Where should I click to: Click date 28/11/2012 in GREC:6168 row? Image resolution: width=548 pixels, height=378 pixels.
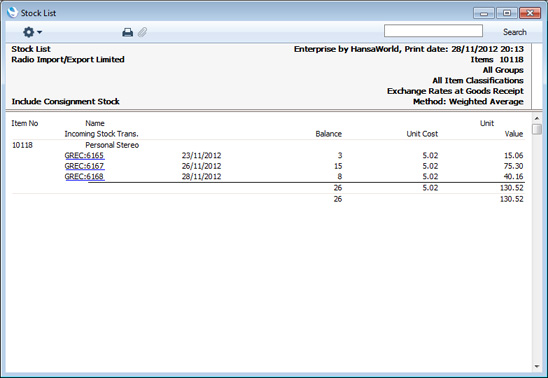201,176
